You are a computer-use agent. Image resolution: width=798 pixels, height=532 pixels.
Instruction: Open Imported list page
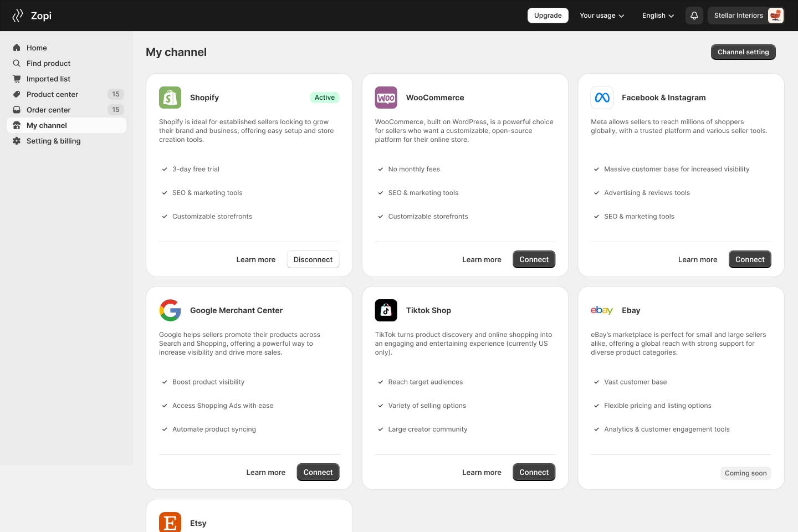click(66, 79)
